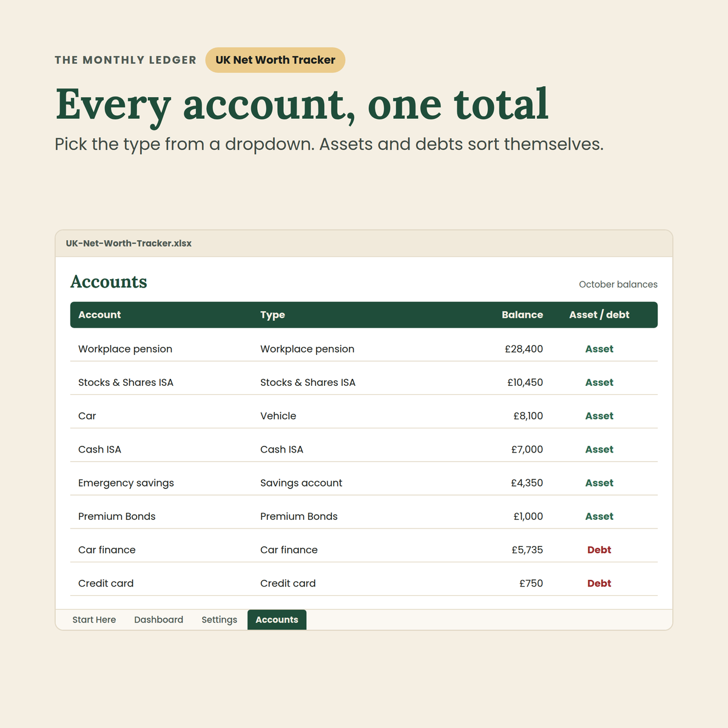Click the Accounts sheet heading

[x=109, y=281]
